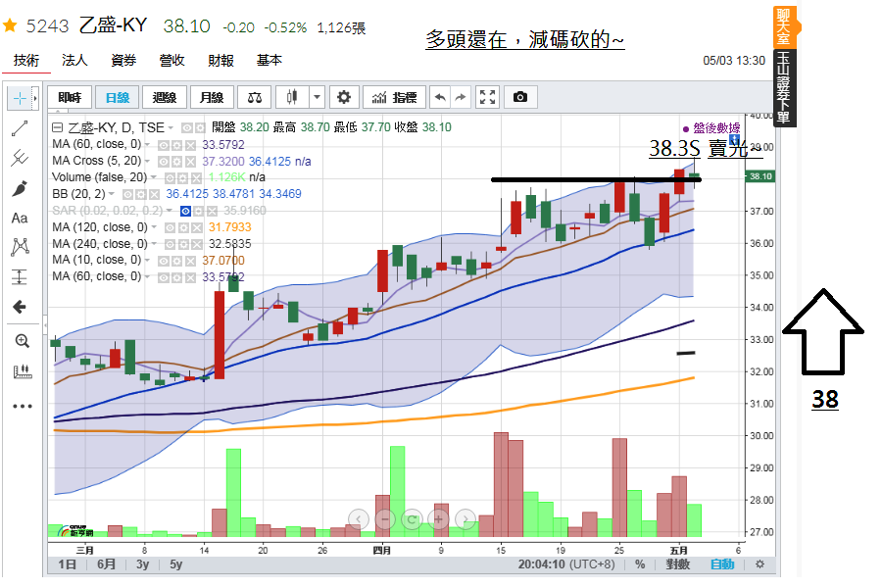Select the brush drawing tool
The height and width of the screenshot is (588, 882).
coord(20,188)
